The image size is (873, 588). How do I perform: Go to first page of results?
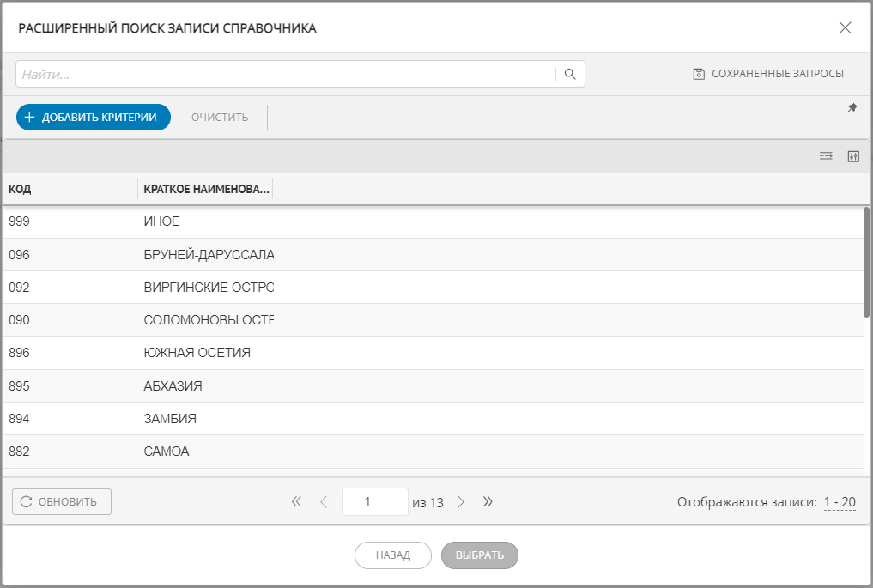pyautogui.click(x=297, y=502)
